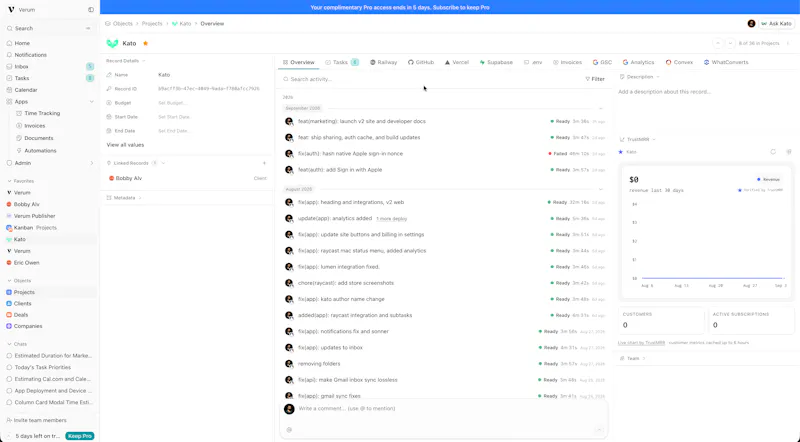This screenshot has height=442, width=800.
Task: Go to the previous project record arrow
Action: click(x=718, y=43)
